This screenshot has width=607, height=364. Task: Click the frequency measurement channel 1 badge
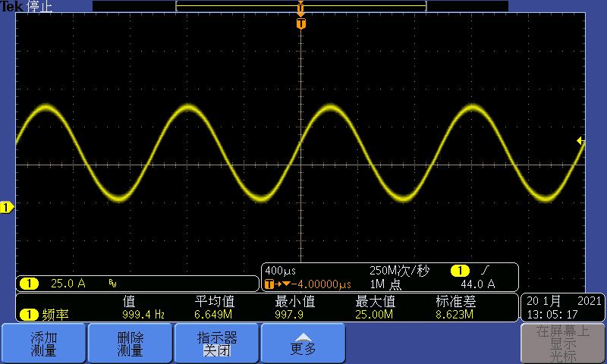(x=29, y=314)
